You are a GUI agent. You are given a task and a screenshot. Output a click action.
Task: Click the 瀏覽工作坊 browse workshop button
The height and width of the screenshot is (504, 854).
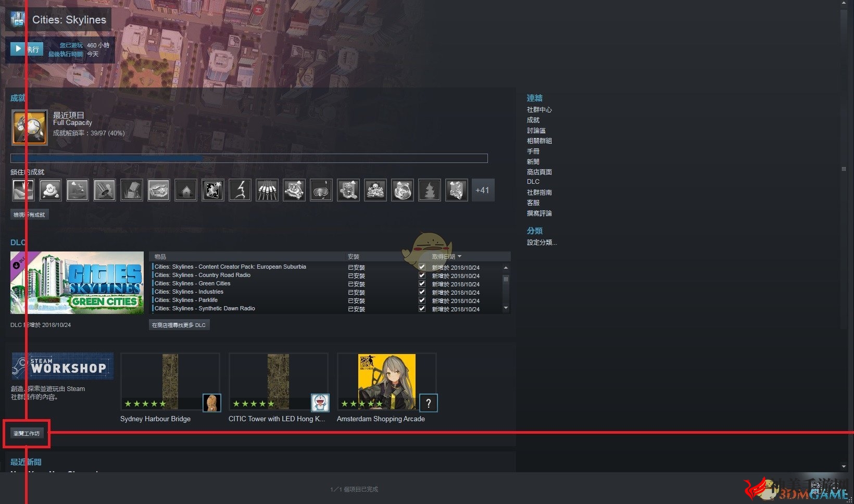(27, 433)
